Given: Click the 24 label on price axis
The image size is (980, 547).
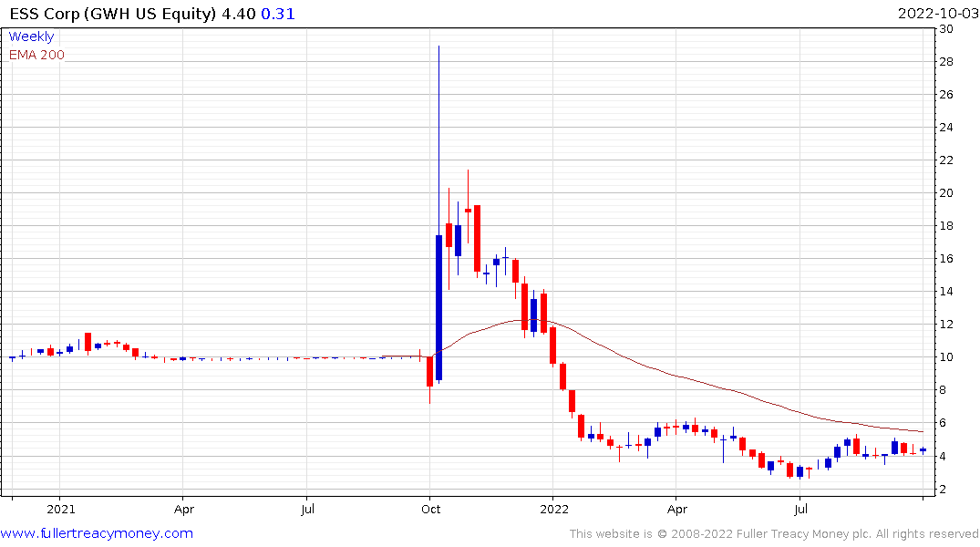Looking at the screenshot, I should (x=946, y=128).
